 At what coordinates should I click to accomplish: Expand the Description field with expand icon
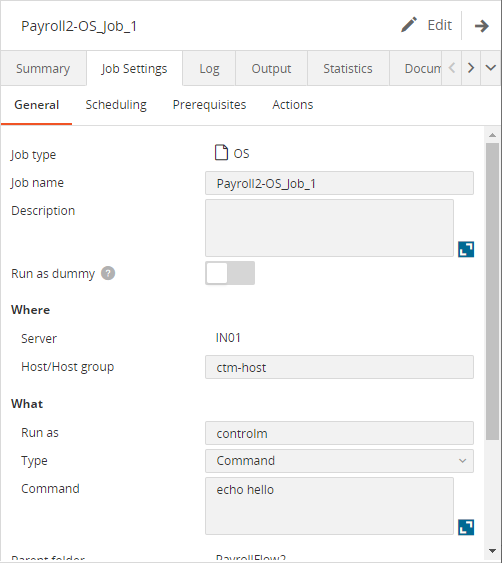coord(466,249)
